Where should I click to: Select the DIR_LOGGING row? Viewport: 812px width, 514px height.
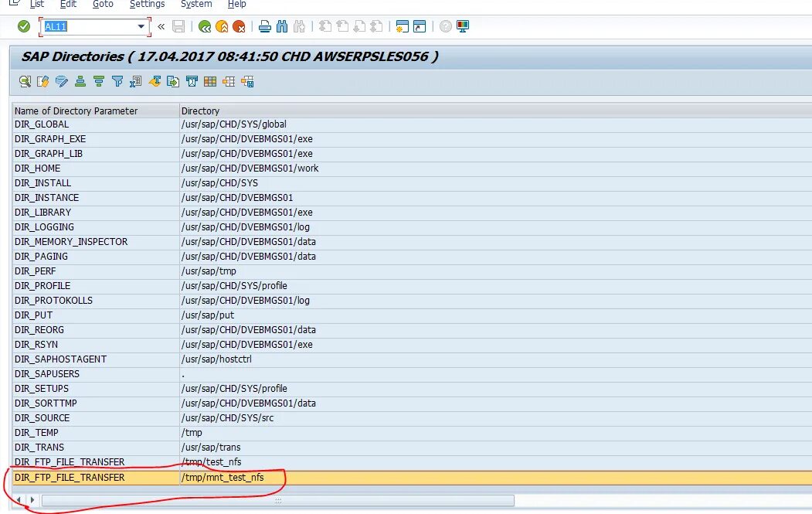tap(413, 227)
